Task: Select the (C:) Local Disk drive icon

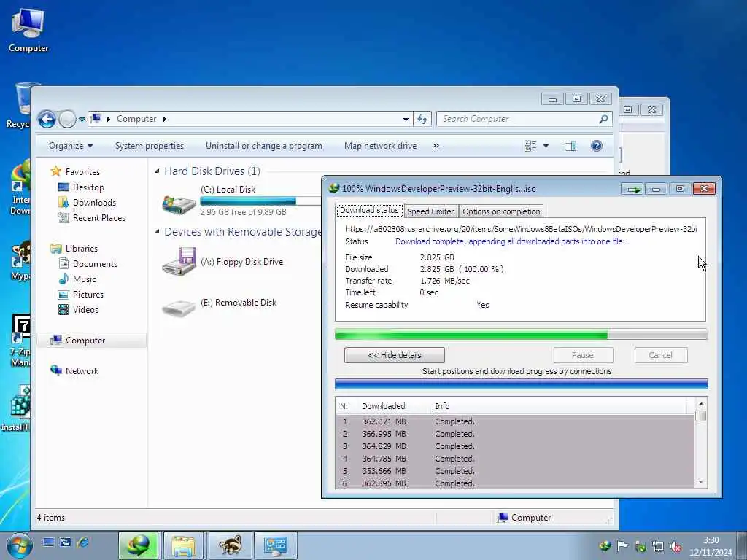Action: point(179,204)
